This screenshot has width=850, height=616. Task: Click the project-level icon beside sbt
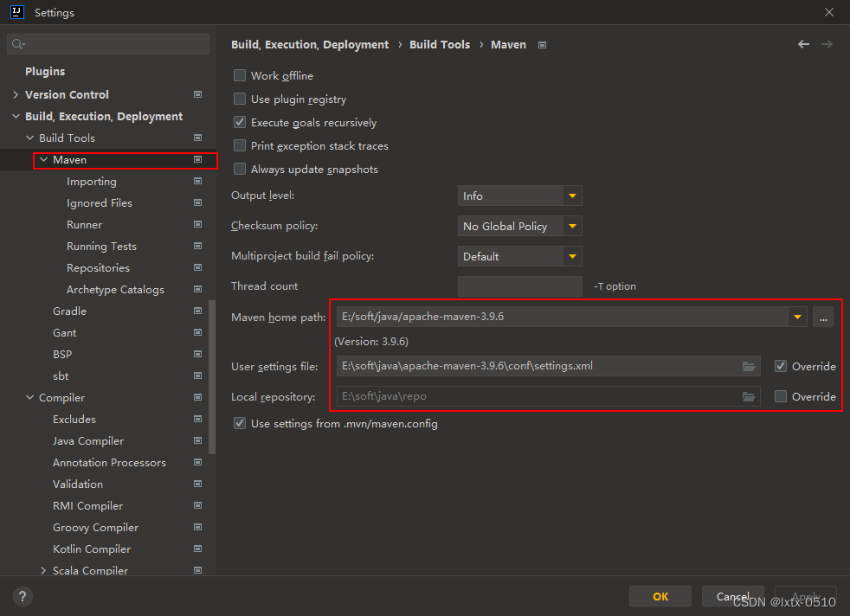(x=198, y=376)
